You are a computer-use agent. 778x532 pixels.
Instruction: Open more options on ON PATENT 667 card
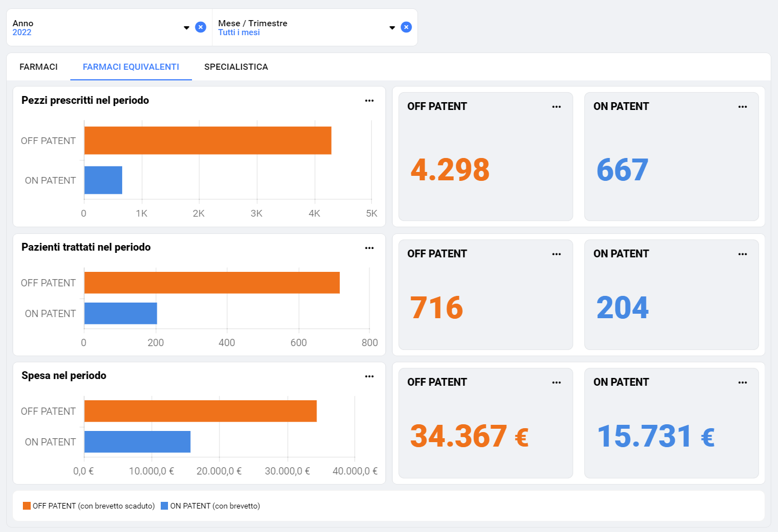coord(742,107)
